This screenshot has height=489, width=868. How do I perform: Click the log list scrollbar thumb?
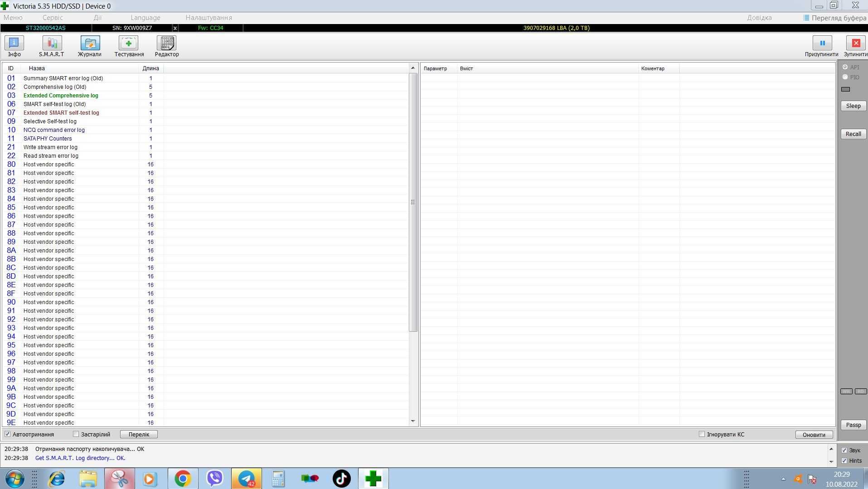413,202
